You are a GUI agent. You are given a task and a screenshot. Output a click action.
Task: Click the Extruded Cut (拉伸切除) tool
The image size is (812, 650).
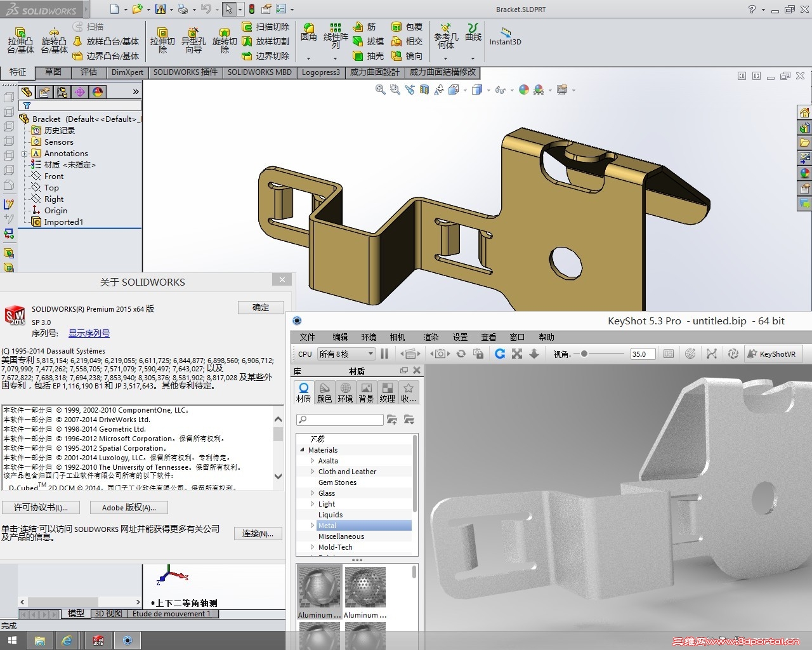[162, 41]
